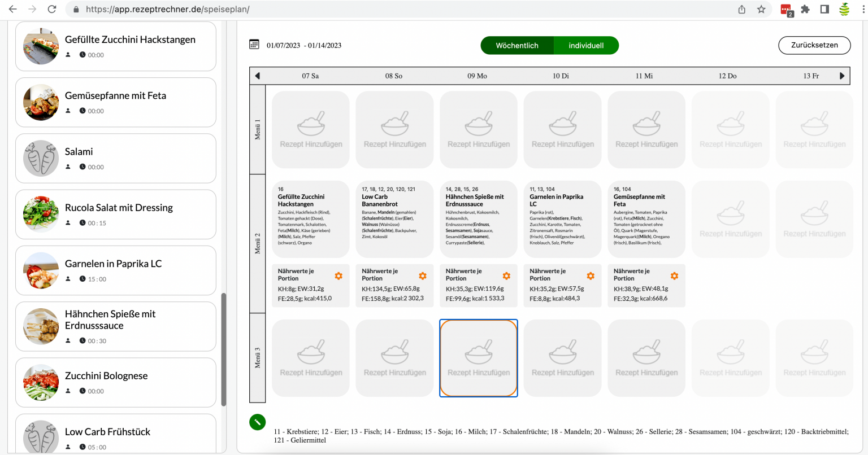Go to next week with right arrow

(x=842, y=76)
